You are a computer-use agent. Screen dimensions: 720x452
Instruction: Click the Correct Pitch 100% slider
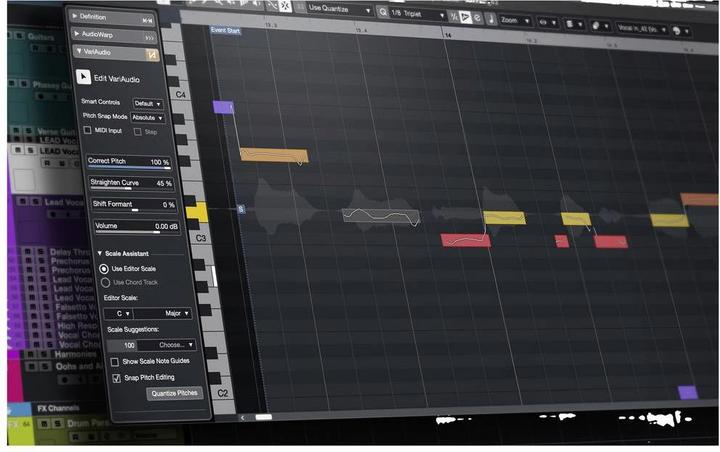[x=129, y=162]
